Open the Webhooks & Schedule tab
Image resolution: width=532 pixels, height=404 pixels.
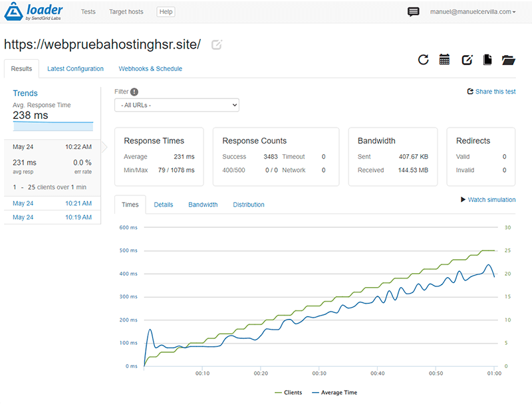pyautogui.click(x=150, y=69)
